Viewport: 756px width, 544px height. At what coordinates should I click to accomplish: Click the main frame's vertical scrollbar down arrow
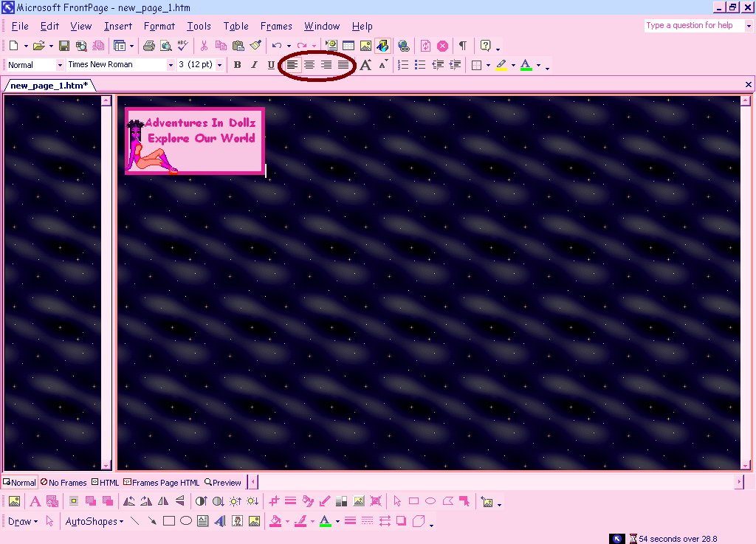tap(746, 465)
